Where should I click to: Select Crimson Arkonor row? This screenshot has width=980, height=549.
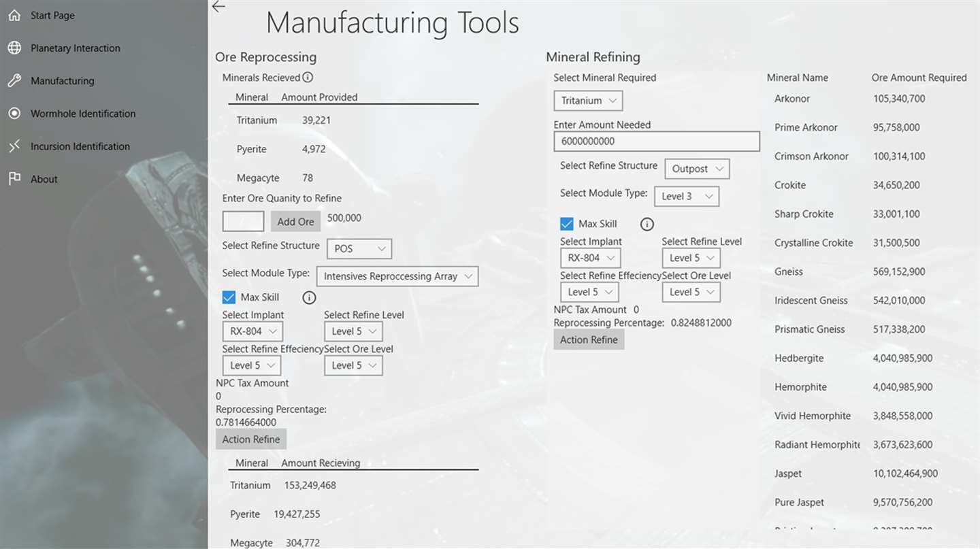pyautogui.click(x=871, y=156)
